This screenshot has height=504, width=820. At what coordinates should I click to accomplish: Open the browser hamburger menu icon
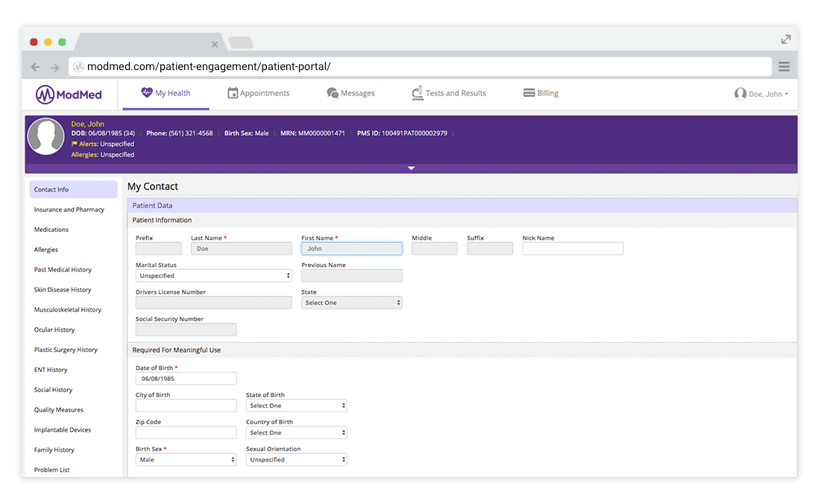point(783,66)
